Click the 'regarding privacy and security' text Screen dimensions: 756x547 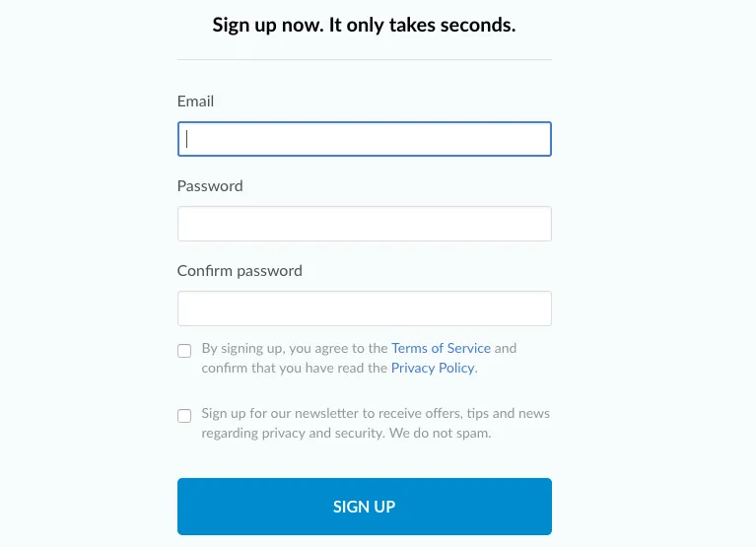tap(293, 434)
